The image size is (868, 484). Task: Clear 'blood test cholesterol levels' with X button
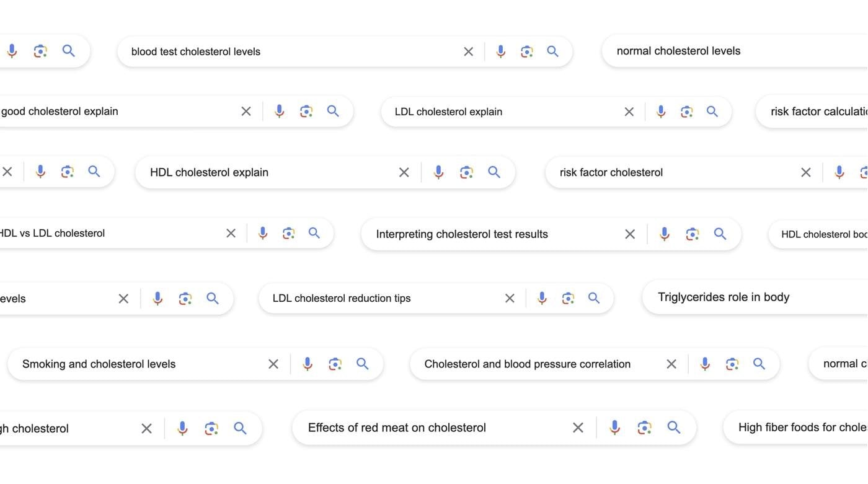click(469, 51)
